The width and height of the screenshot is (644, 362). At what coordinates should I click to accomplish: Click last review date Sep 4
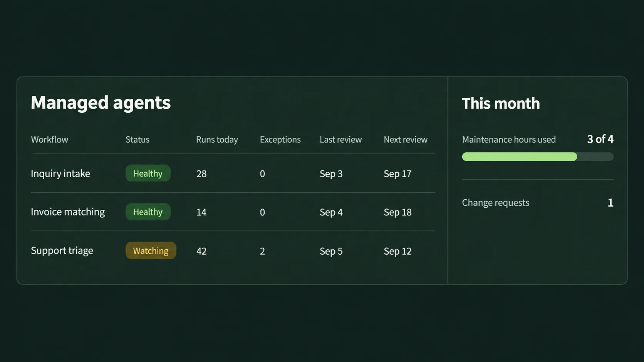(x=331, y=212)
